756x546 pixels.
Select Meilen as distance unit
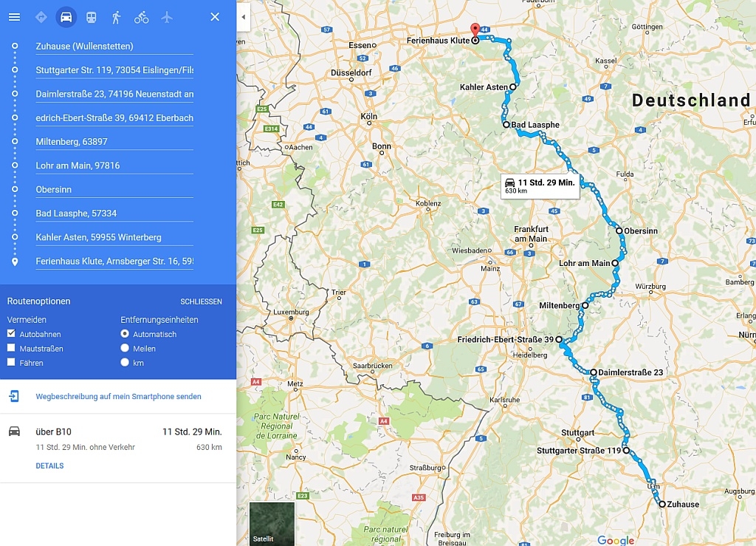(125, 348)
